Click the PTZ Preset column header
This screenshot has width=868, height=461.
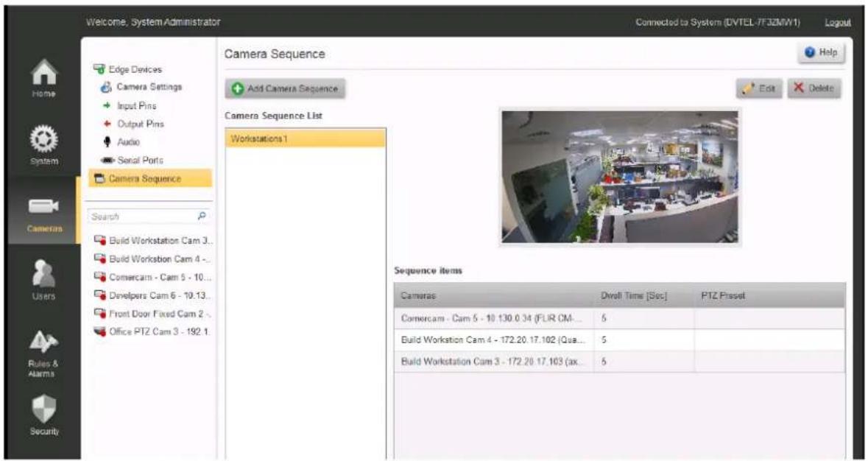pos(770,296)
